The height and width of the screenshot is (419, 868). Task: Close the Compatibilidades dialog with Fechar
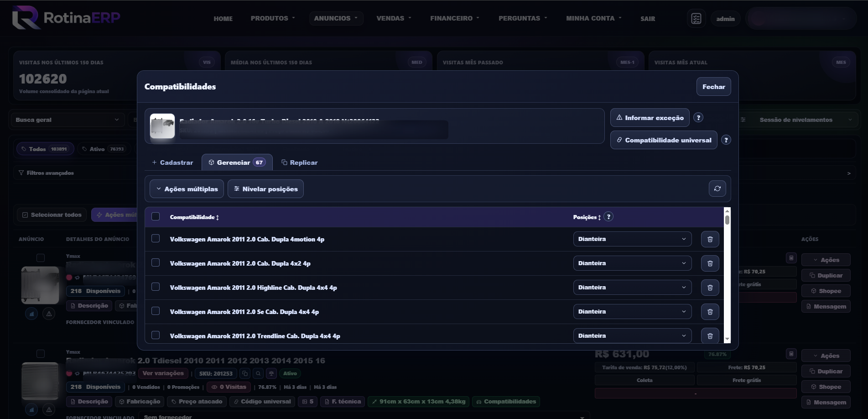713,87
